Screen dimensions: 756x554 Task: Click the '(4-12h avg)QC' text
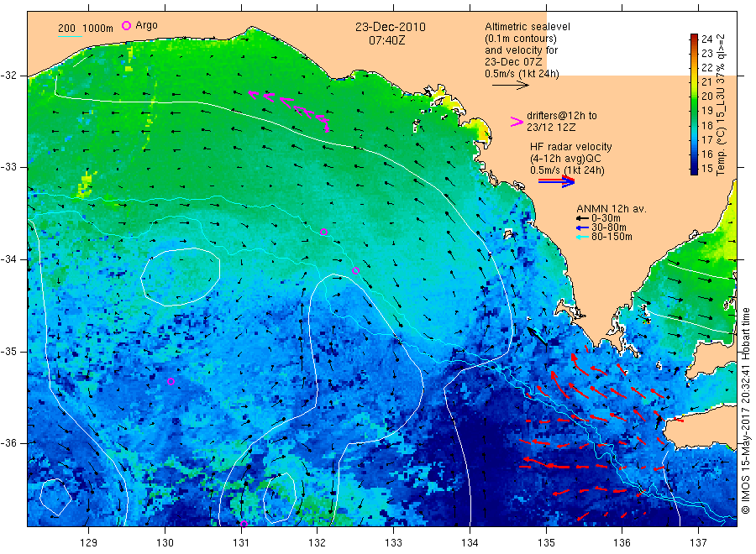coord(565,159)
